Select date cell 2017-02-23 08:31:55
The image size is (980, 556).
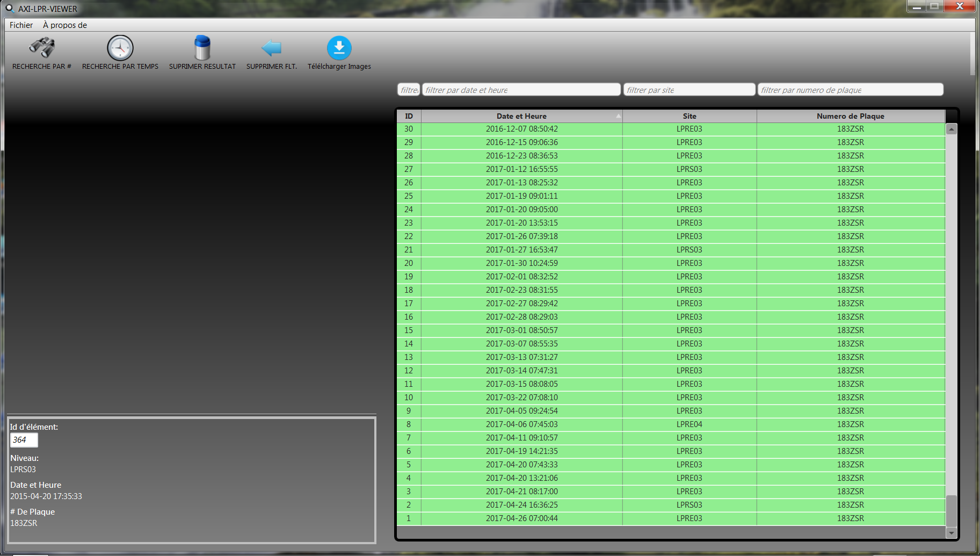point(522,290)
